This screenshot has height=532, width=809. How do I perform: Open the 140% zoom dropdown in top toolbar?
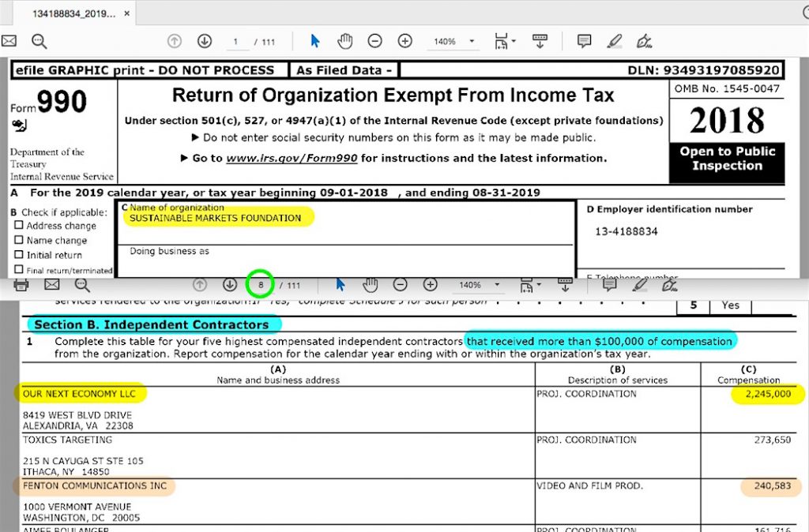click(453, 41)
